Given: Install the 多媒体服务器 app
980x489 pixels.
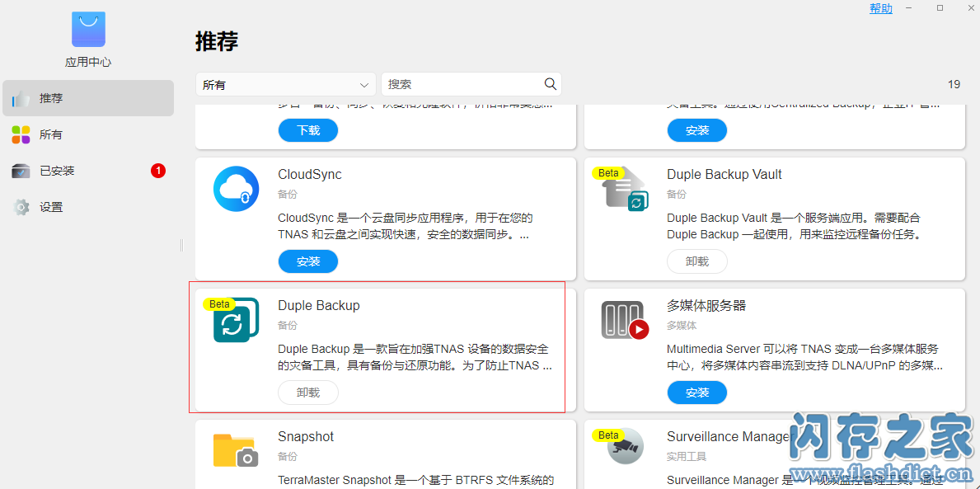Looking at the screenshot, I should (x=697, y=392).
